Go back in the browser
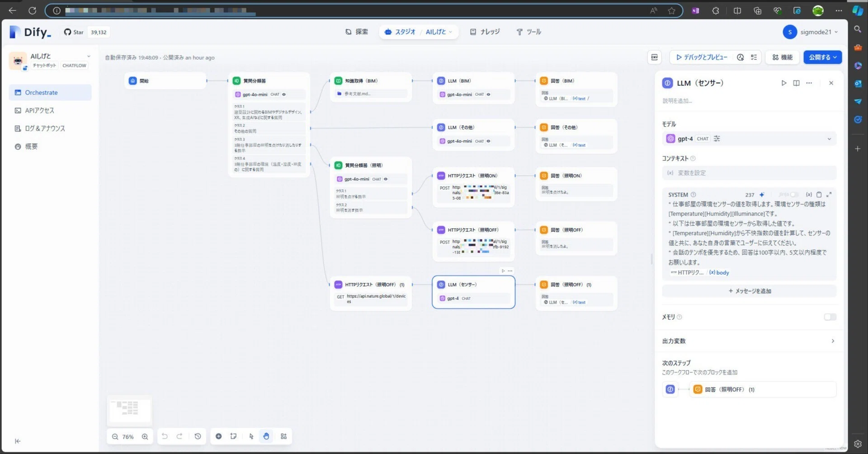 [x=12, y=10]
